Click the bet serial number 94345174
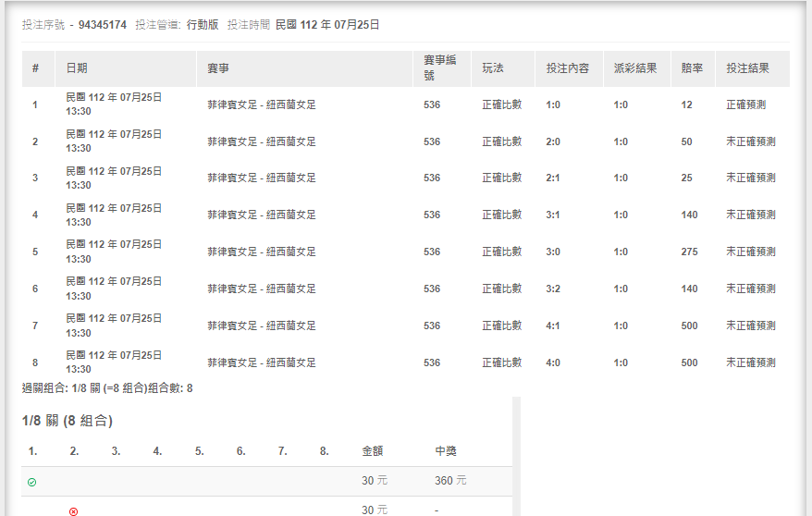 (x=102, y=25)
